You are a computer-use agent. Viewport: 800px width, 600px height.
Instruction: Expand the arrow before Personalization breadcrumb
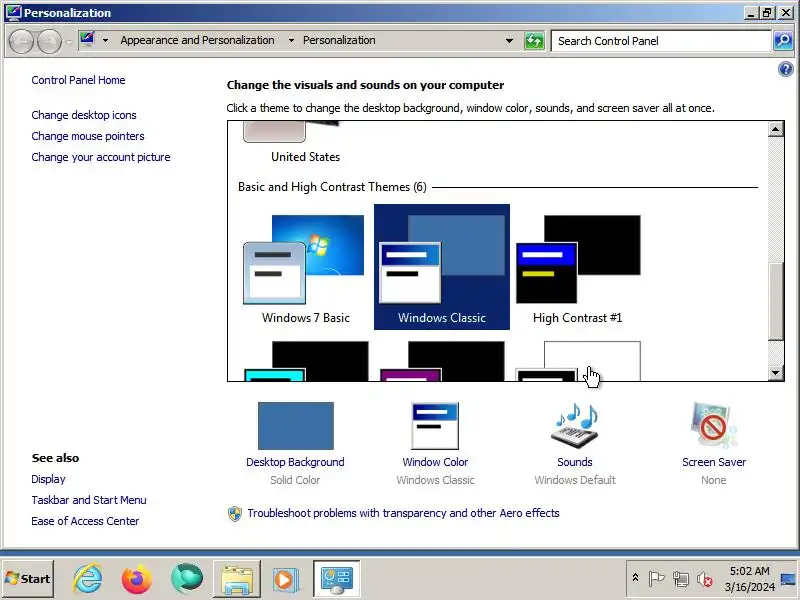click(291, 40)
